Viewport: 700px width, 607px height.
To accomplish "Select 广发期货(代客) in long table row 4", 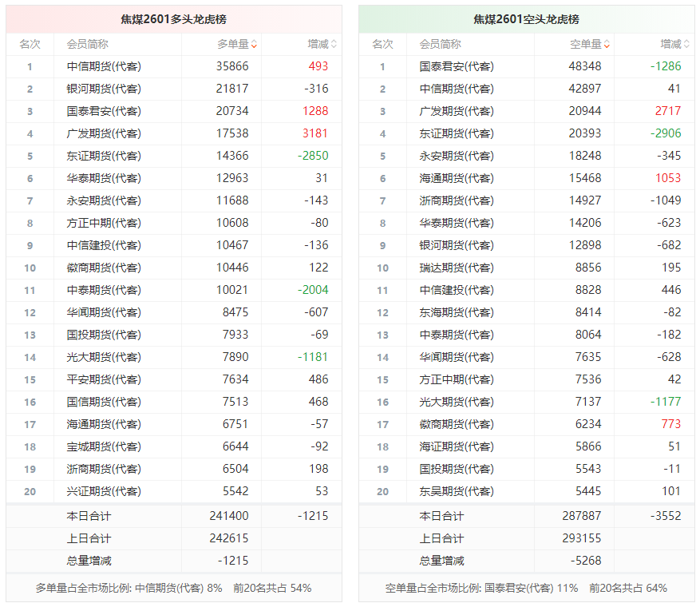I will [104, 133].
